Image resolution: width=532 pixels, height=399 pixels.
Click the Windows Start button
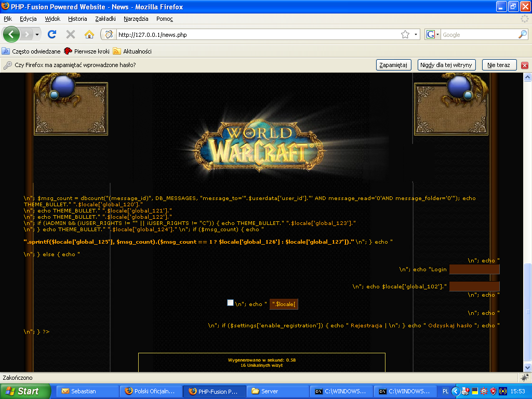coord(25,391)
